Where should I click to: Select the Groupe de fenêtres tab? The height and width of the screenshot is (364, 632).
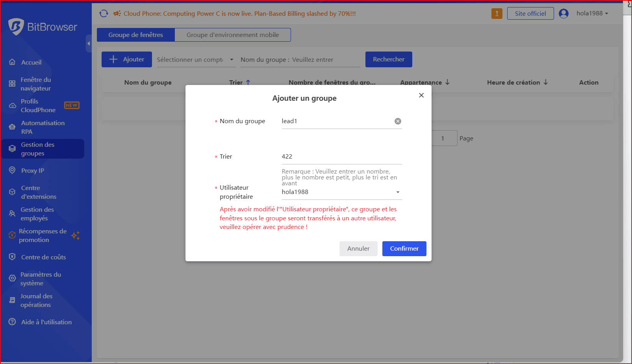pyautogui.click(x=135, y=35)
